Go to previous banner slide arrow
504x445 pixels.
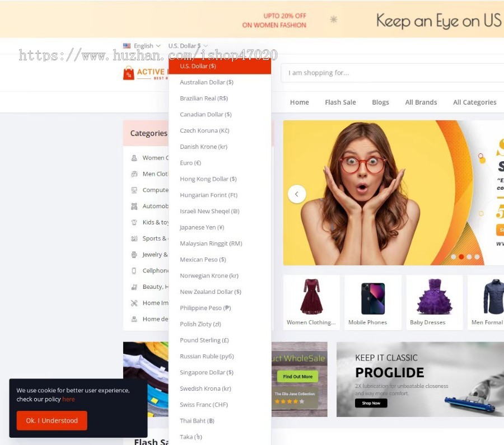[x=297, y=194]
